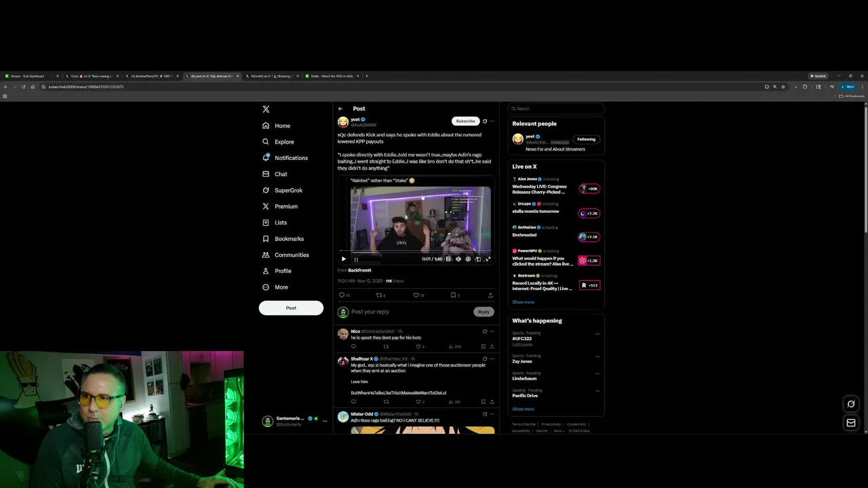Open Premium in the sidebar
This screenshot has height=488, width=868.
point(280,207)
